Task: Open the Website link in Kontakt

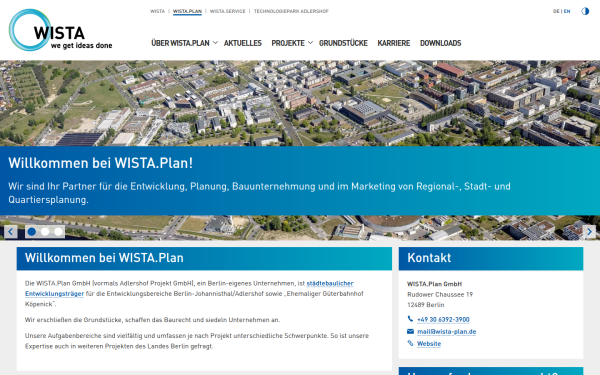Action: pyautogui.click(x=429, y=344)
